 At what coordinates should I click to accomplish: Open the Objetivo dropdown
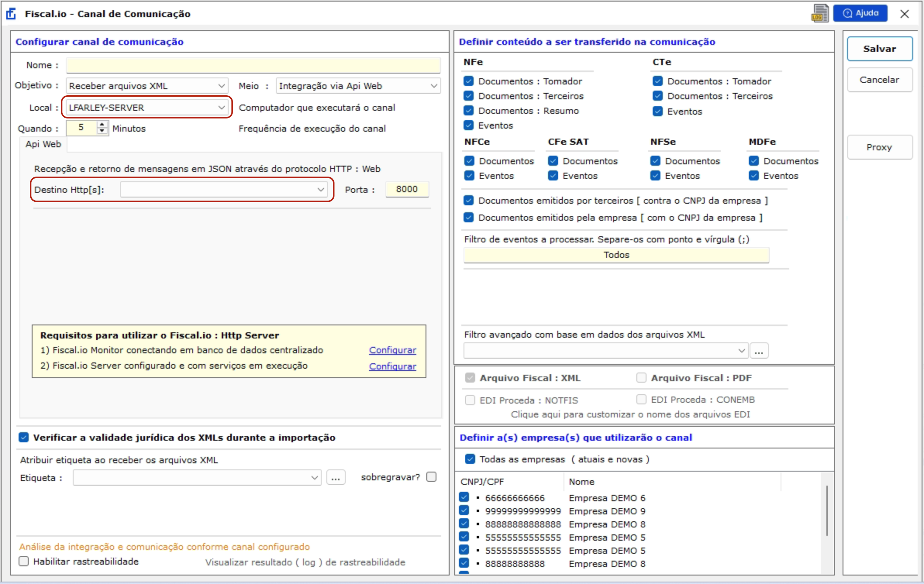(x=147, y=86)
